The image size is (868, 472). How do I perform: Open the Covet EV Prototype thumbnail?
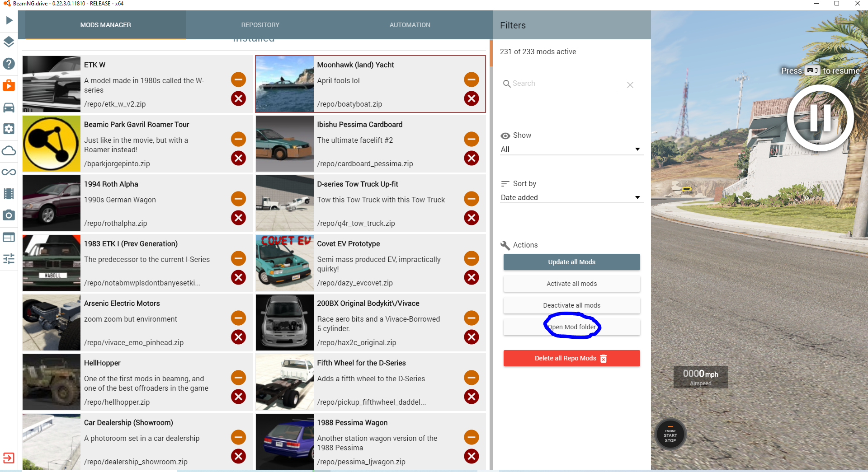click(285, 263)
